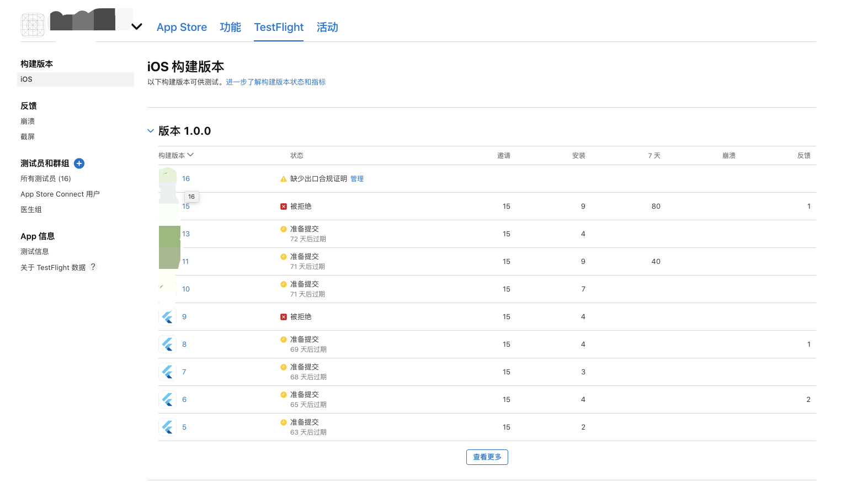Open build 16

[186, 179]
